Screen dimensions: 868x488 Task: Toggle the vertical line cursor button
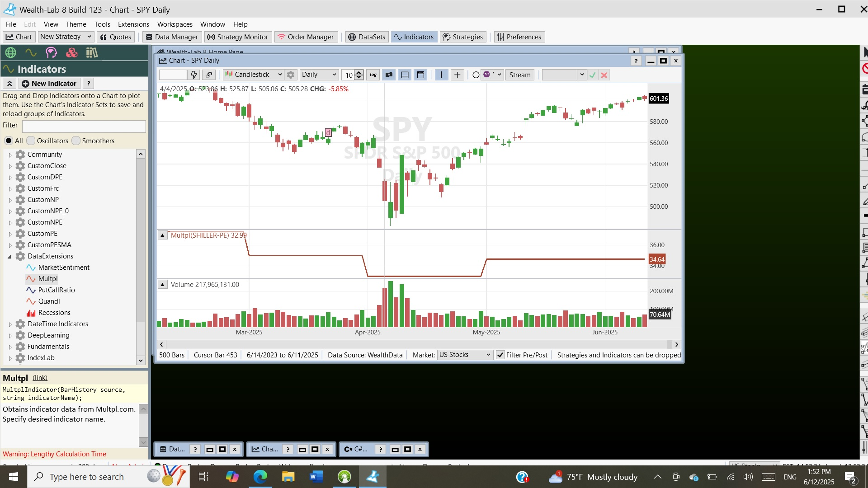tap(441, 75)
